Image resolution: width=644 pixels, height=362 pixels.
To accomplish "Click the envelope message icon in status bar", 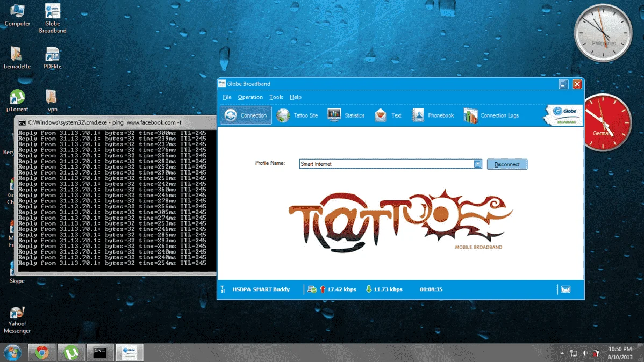I will [566, 289].
